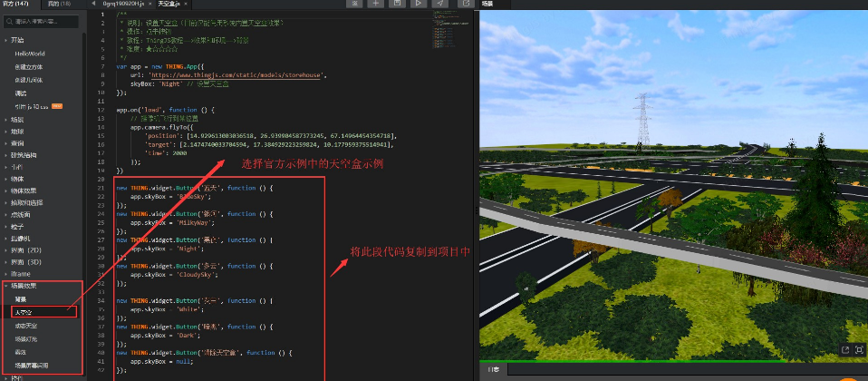
Task: Click the save icon in the toolbar
Action: [397, 4]
